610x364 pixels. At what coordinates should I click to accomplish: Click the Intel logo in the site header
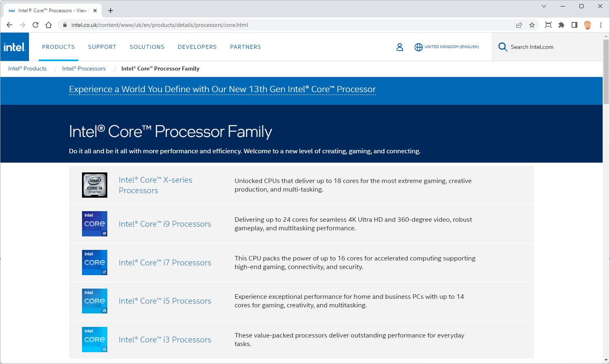15,47
